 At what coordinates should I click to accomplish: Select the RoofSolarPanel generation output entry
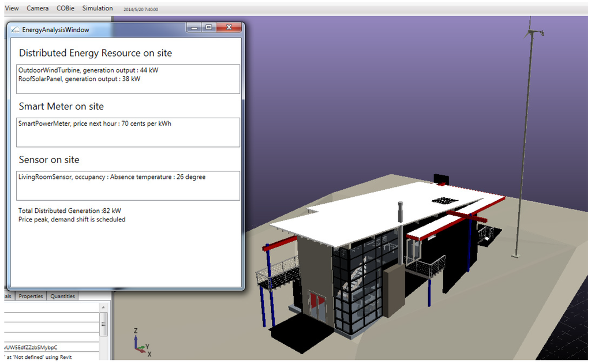[x=79, y=79]
